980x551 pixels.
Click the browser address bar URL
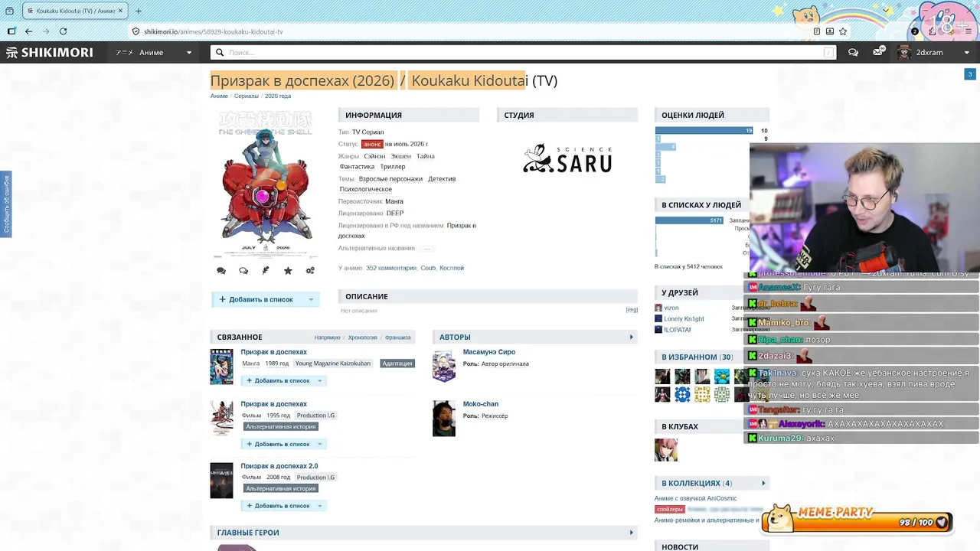[214, 32]
